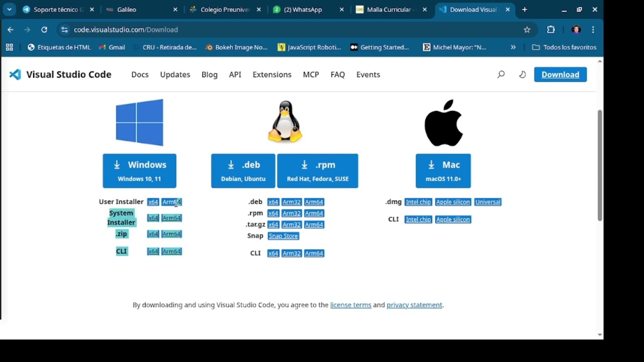Open the license terms link
Screen dimensions: 644x362
click(351, 305)
